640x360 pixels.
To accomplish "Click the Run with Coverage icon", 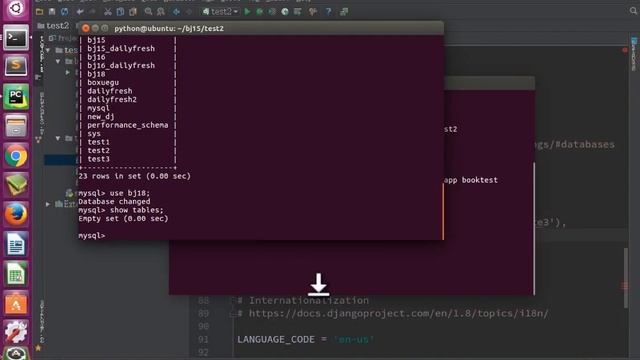I will point(272,12).
